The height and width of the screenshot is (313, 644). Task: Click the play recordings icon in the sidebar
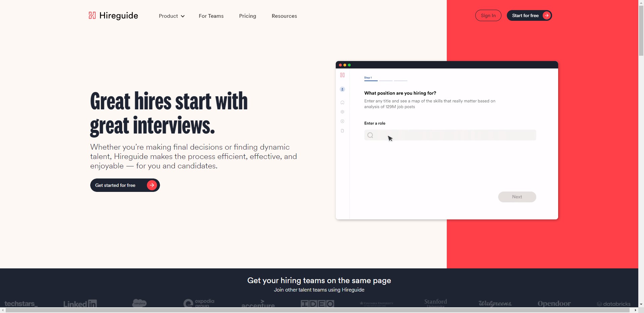[x=342, y=121]
